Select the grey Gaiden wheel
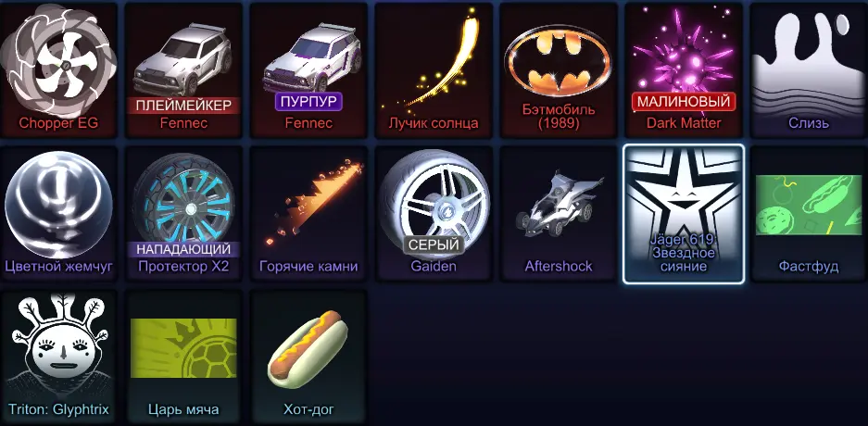Viewport: 868px width, 426px height. tap(434, 214)
